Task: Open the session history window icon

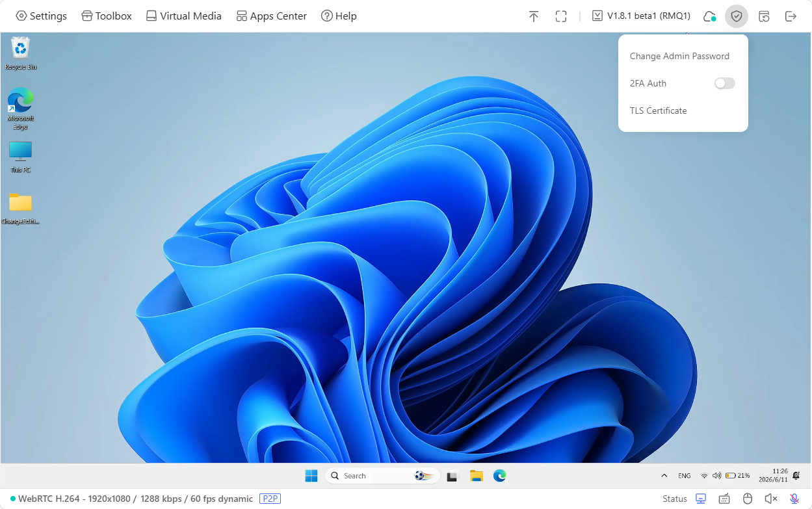Action: tap(764, 16)
